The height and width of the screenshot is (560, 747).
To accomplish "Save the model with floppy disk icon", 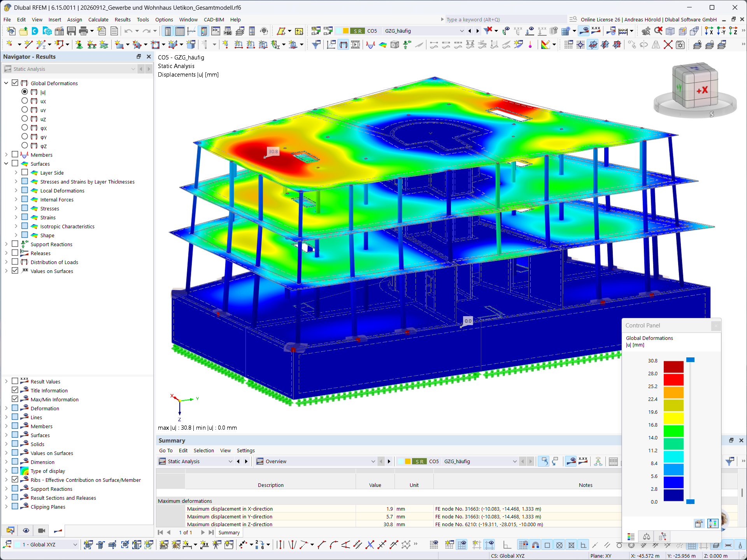I will 71,31.
